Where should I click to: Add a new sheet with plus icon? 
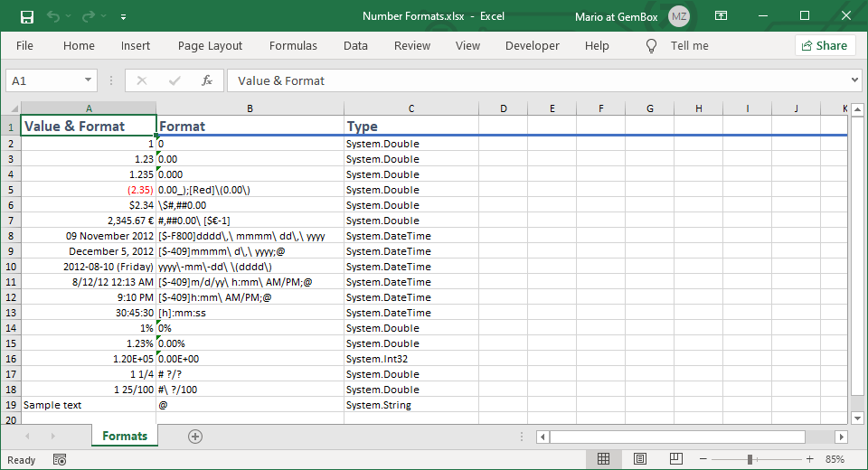pos(194,437)
